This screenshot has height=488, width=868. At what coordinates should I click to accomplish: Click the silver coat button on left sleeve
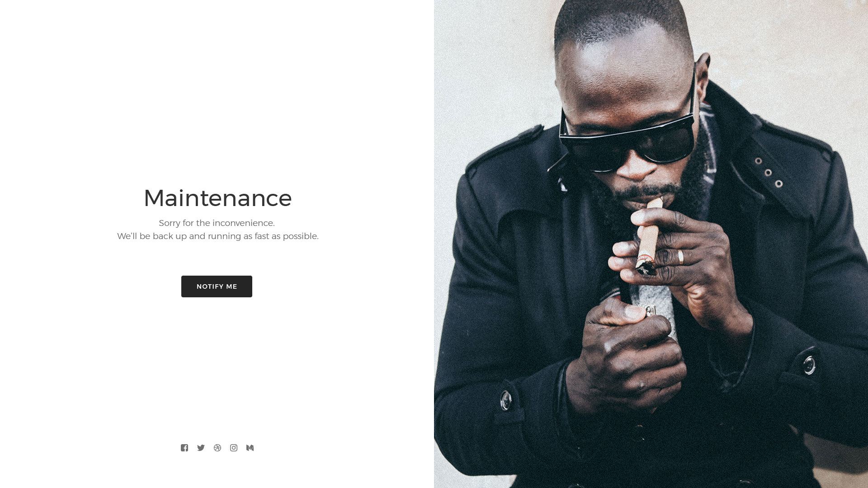(506, 400)
